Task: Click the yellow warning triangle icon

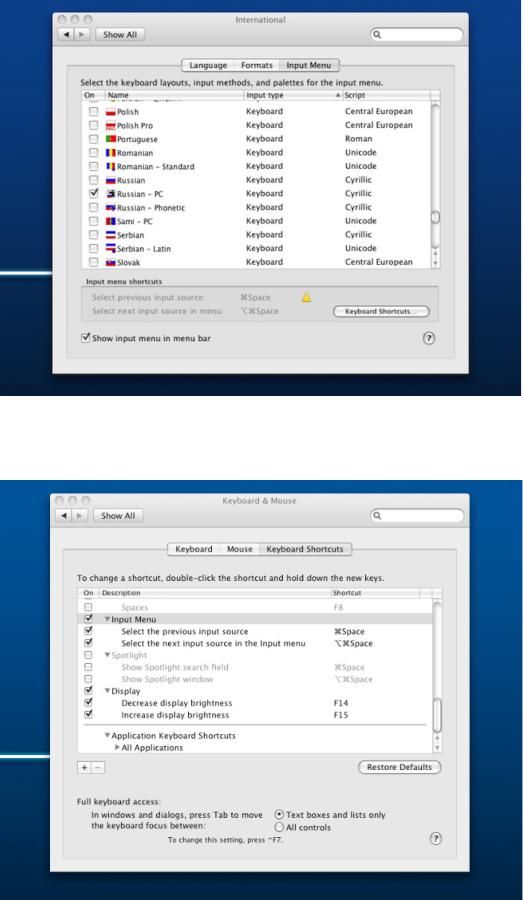Action: point(307,297)
